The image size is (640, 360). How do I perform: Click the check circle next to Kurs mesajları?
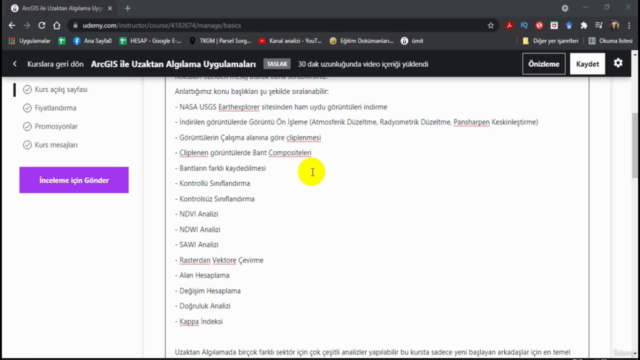(x=27, y=145)
